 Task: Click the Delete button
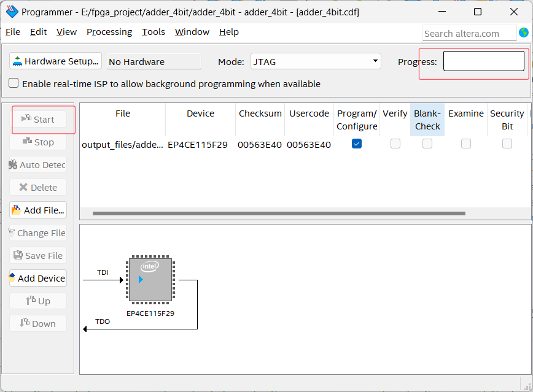click(x=38, y=188)
